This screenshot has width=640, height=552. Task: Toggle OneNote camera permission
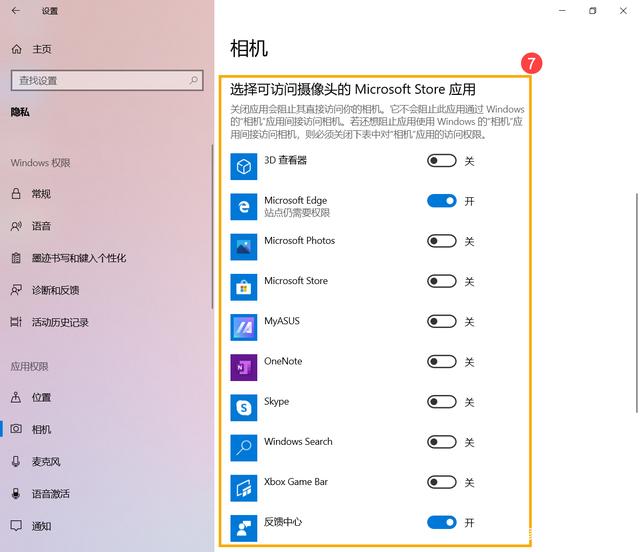[x=442, y=361]
